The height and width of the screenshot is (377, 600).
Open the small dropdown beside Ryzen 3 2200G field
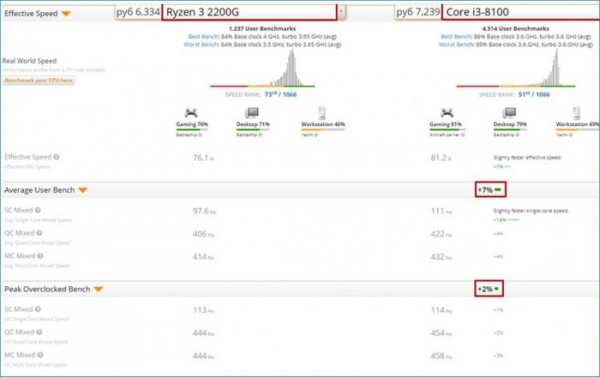[x=341, y=12]
